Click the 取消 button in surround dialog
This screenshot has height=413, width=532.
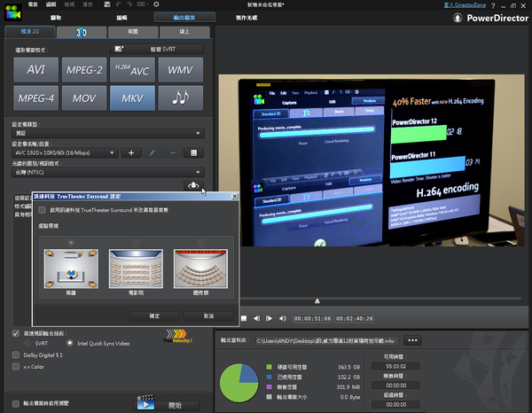(x=209, y=315)
